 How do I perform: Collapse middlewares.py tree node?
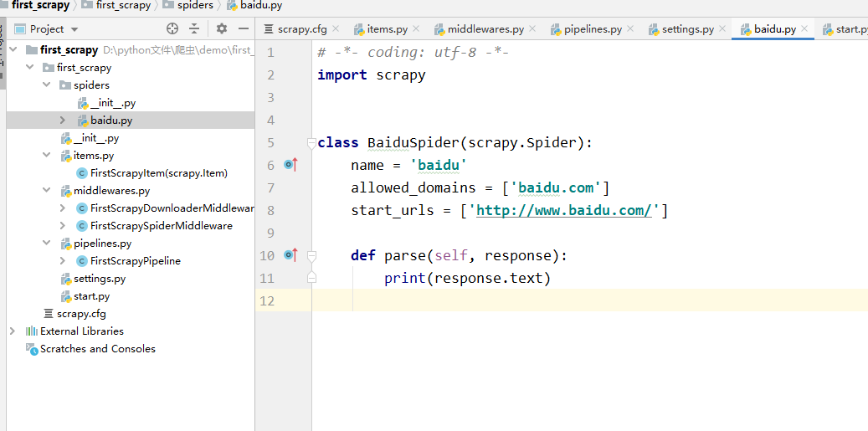point(47,191)
